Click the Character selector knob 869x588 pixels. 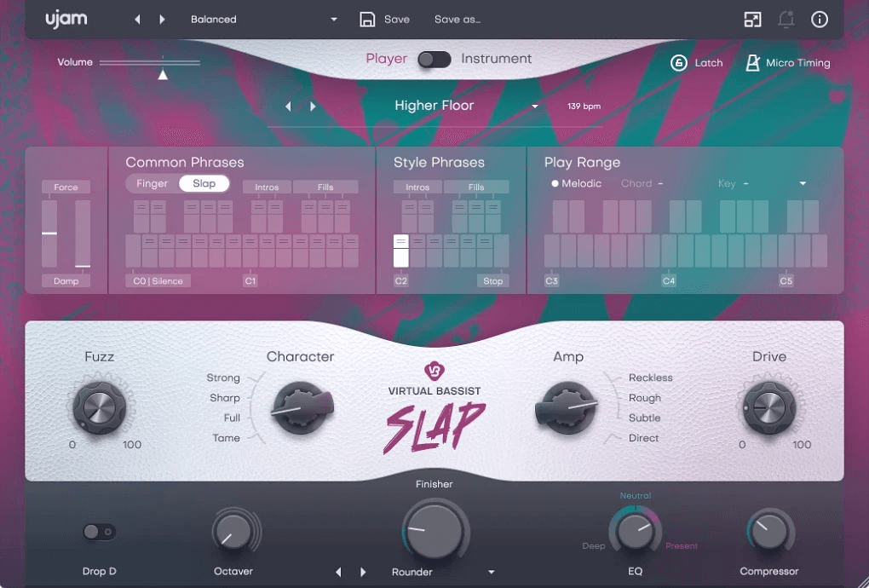click(x=302, y=408)
